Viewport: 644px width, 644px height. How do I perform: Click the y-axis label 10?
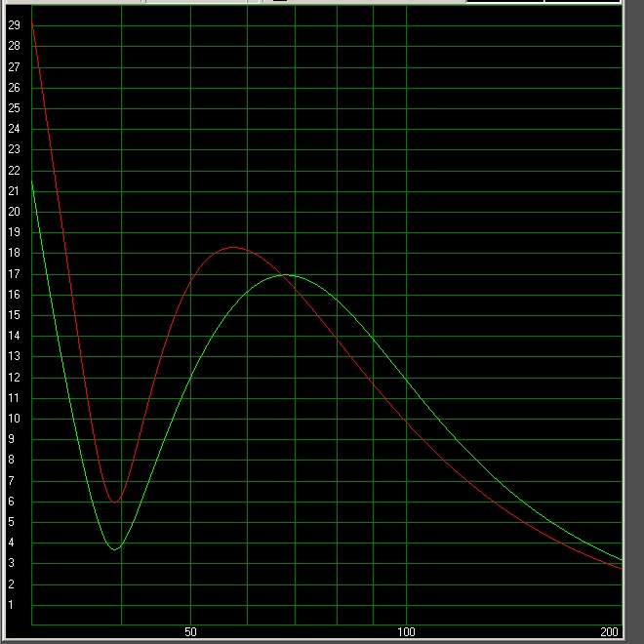point(14,419)
